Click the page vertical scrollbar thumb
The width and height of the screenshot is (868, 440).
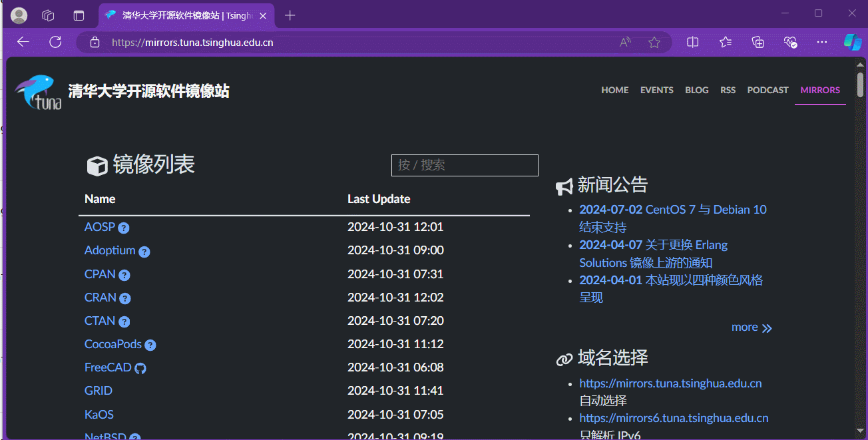(860, 85)
